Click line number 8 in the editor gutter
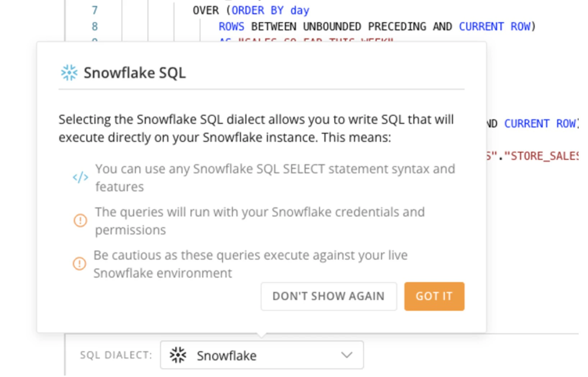588x377 pixels. [95, 26]
